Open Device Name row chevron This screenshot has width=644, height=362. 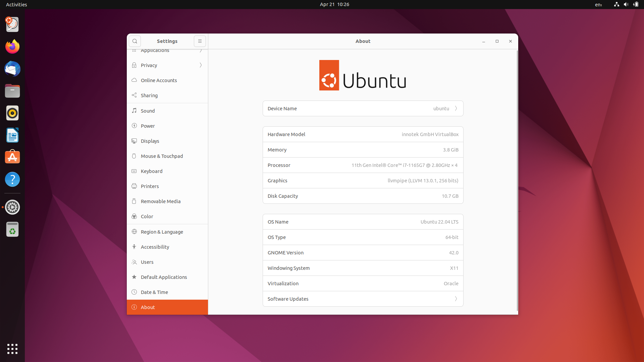pyautogui.click(x=456, y=108)
